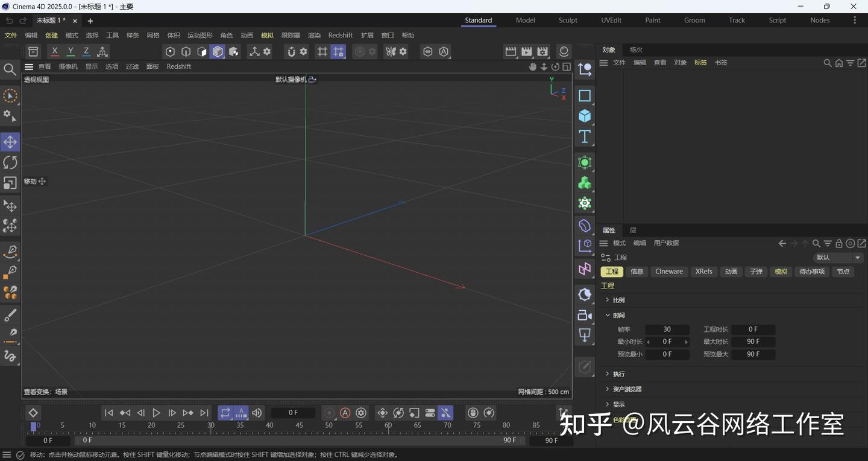
Task: Click the Cube primitive icon in the right sidebar
Action: pyautogui.click(x=584, y=115)
